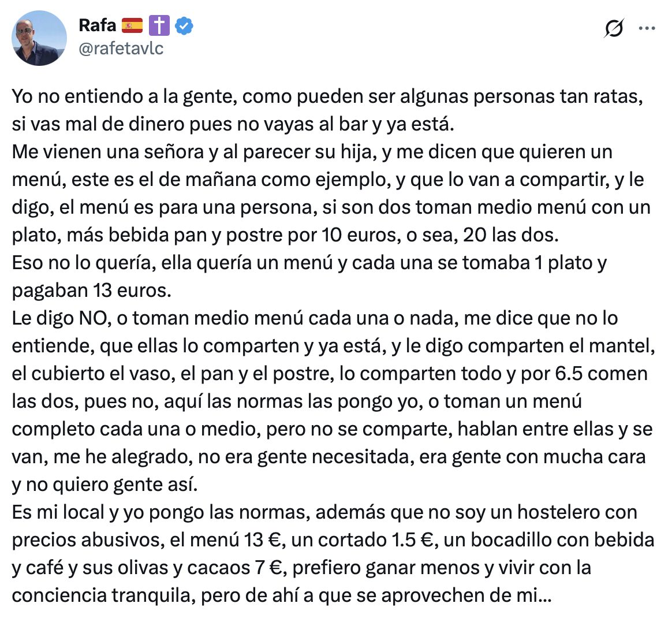Screen dimensions: 672x618
Task: Click the purple cross emoji in name
Action: click(x=159, y=26)
